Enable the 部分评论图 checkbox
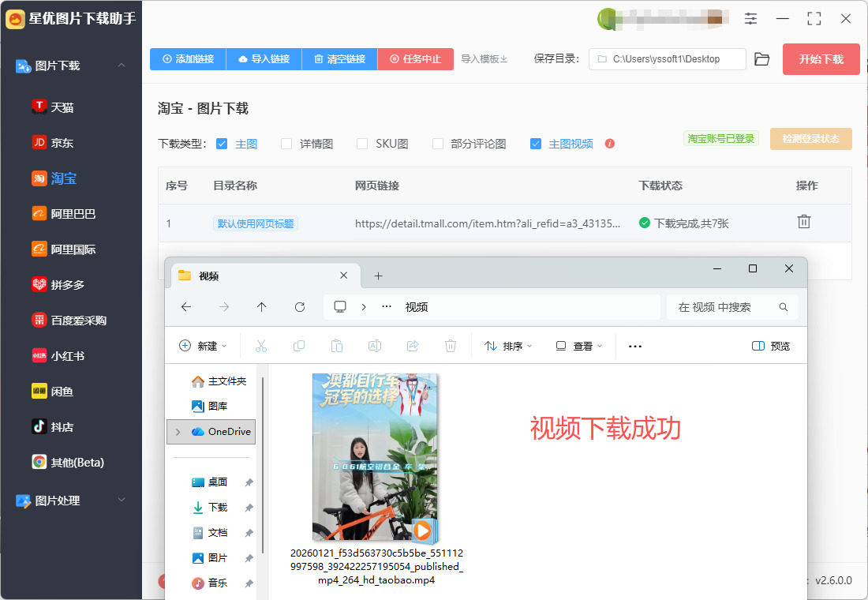The image size is (868, 600). (x=438, y=144)
